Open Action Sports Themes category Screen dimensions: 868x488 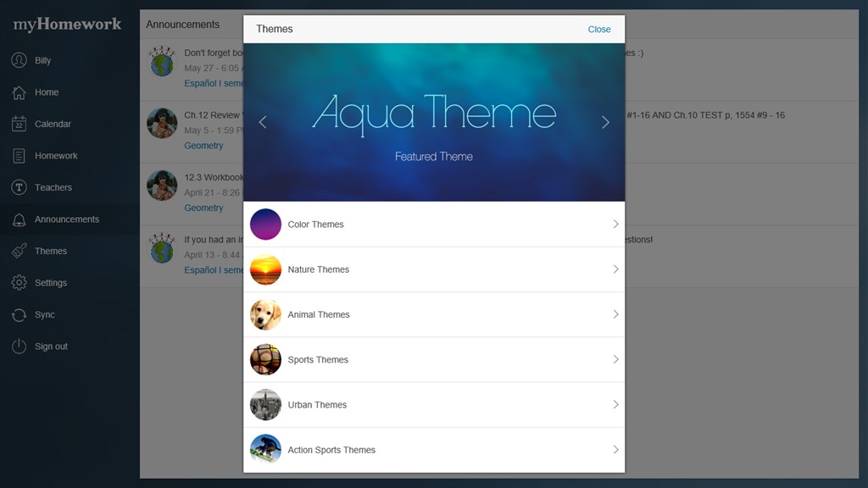click(434, 450)
